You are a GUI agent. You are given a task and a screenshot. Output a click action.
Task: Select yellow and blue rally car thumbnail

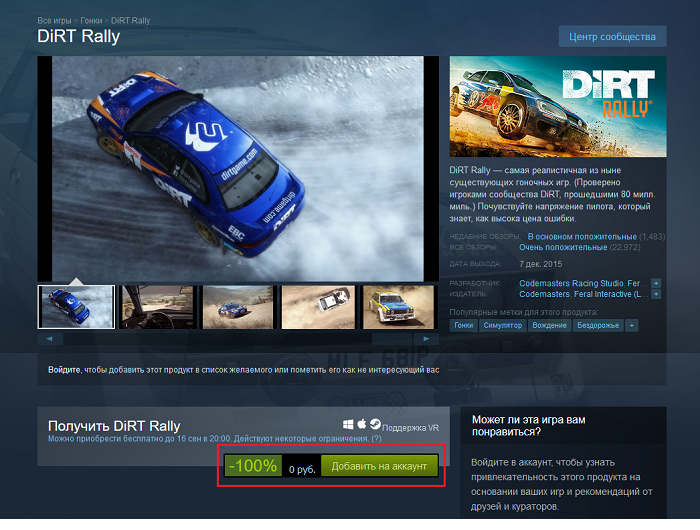[x=398, y=307]
